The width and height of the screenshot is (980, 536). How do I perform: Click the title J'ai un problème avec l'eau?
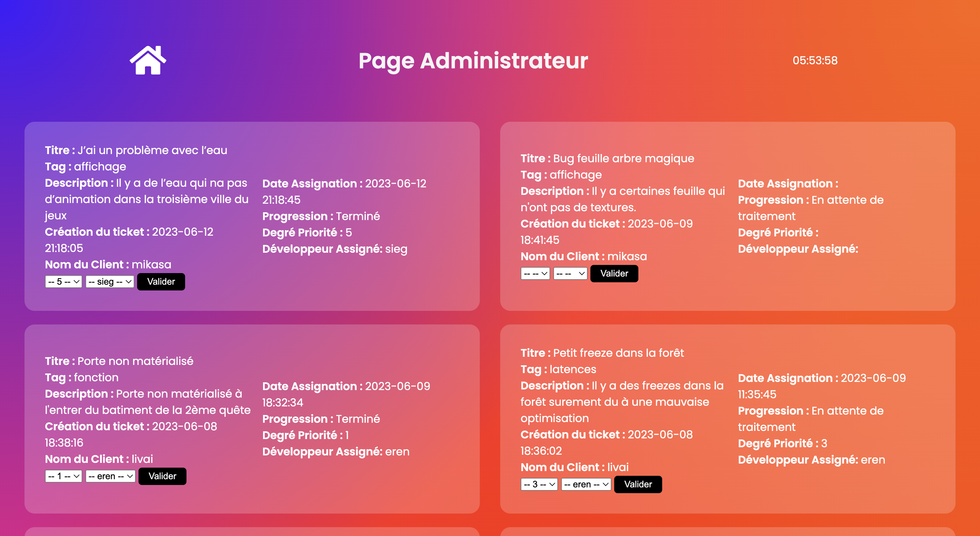pyautogui.click(x=152, y=150)
